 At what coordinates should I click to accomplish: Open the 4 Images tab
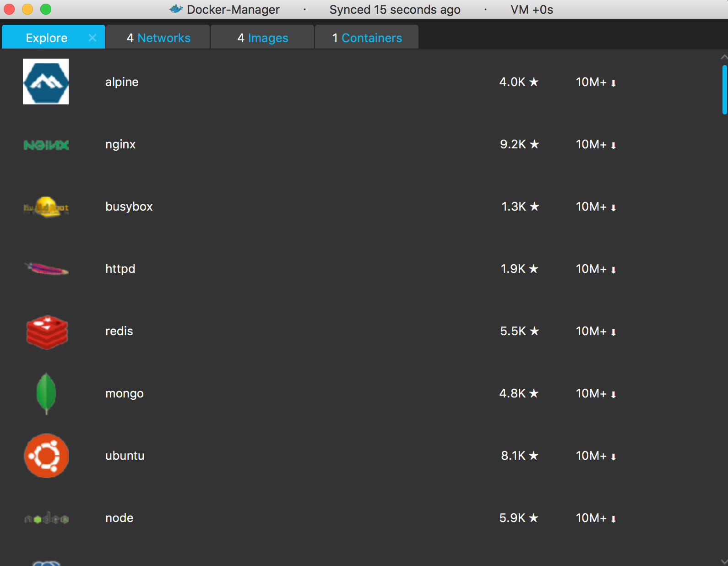pos(263,38)
